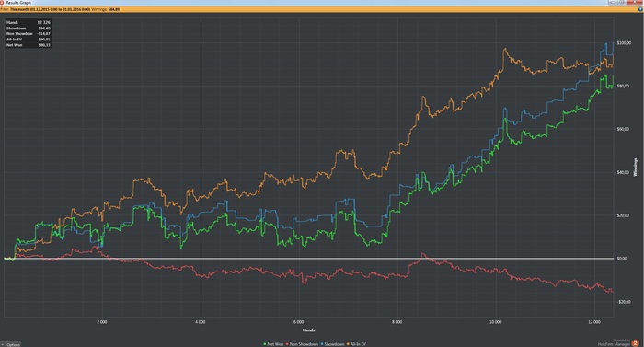Click the $100,00 y-axis label
This screenshot has height=347, width=644.
click(624, 42)
